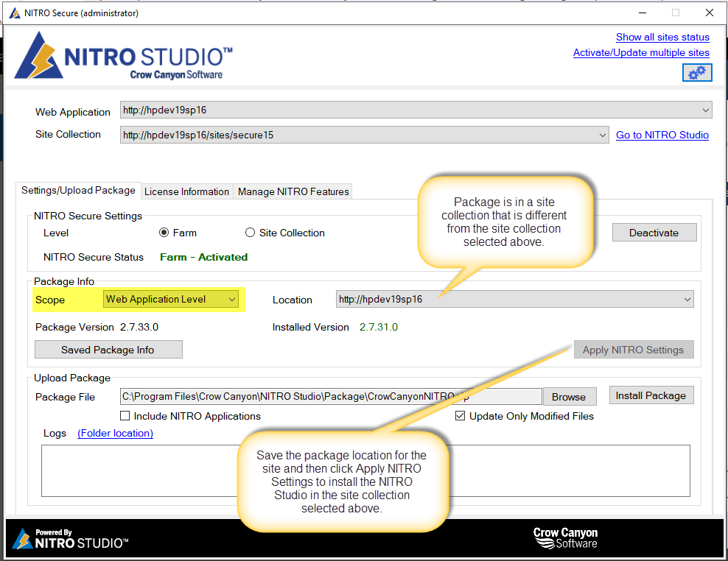Click the Install Package button
This screenshot has height=561, width=728.
651,395
